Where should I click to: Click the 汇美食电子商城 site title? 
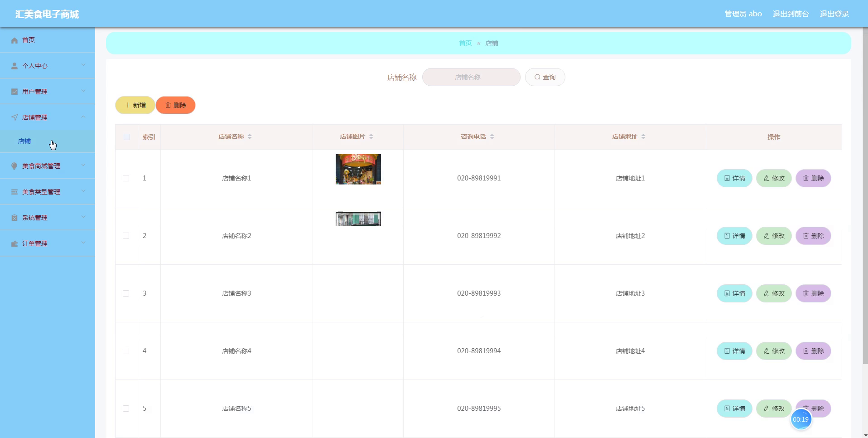coord(47,14)
